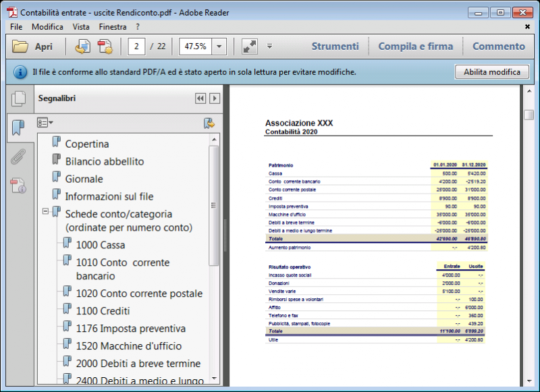This screenshot has height=392, width=540.
Task: Open the File menu
Action: click(x=16, y=27)
